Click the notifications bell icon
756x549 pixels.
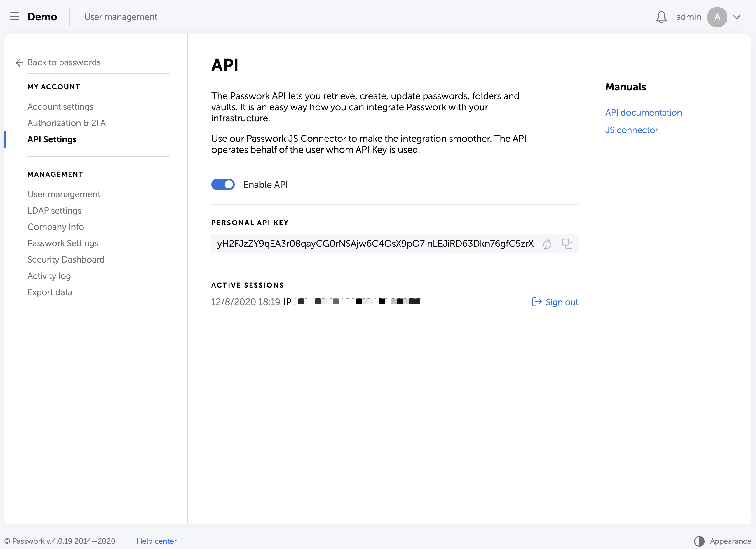pos(661,17)
